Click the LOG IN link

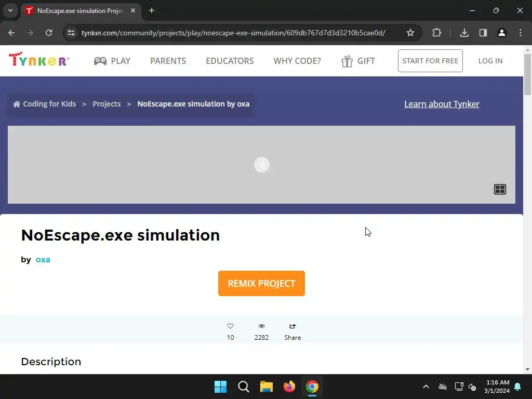[x=490, y=61]
